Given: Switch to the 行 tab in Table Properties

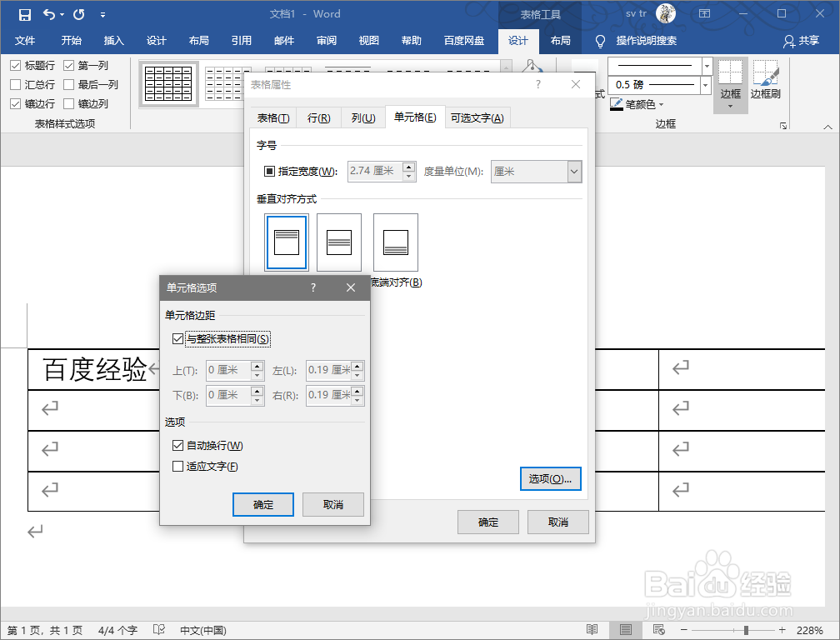Looking at the screenshot, I should (317, 117).
